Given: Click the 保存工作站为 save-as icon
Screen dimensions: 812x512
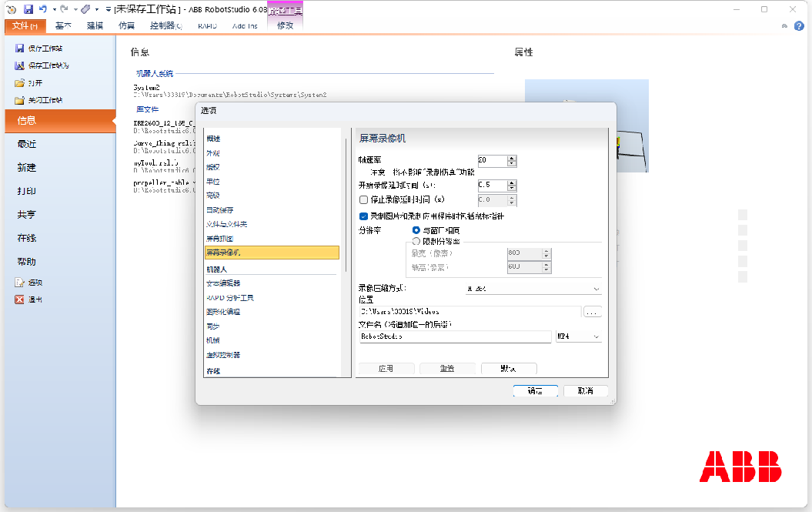Looking at the screenshot, I should tap(20, 65).
